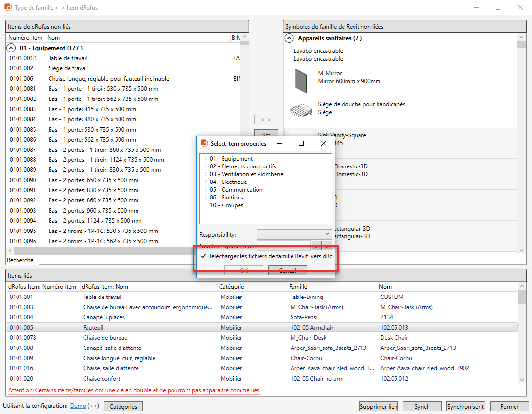Click the link arrow button '<->'

[266, 119]
